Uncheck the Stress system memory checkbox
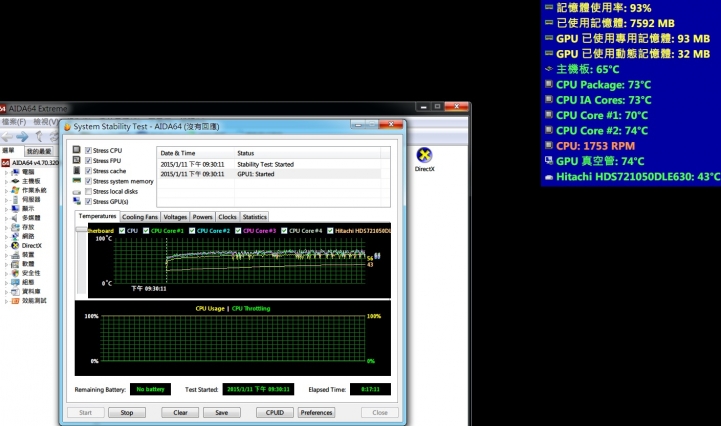 (88, 181)
